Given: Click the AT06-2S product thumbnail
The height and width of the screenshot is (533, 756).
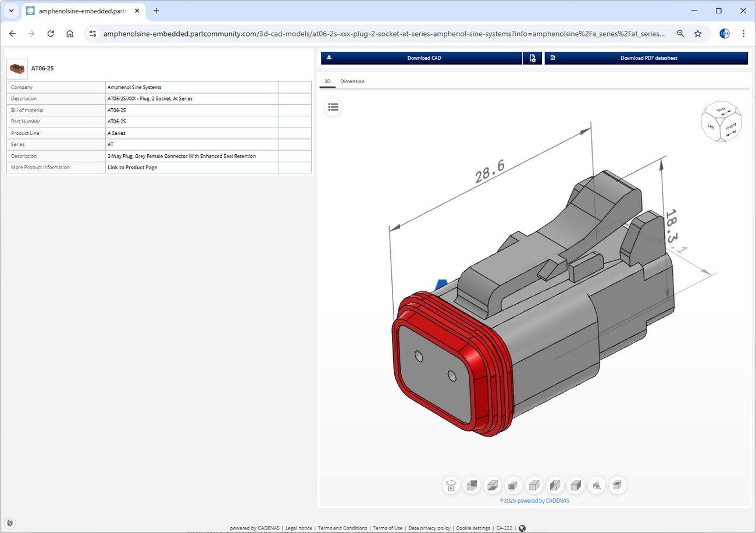Looking at the screenshot, I should pos(17,69).
